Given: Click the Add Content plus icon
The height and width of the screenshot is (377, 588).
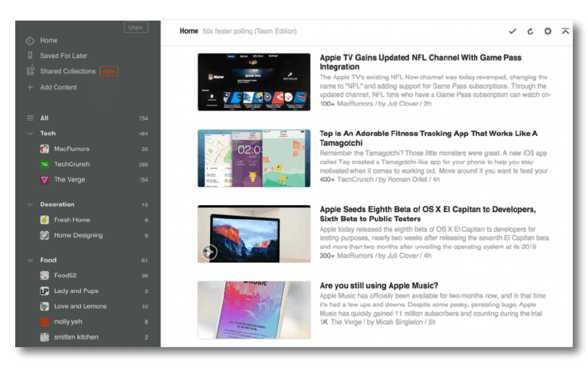Looking at the screenshot, I should [x=30, y=87].
